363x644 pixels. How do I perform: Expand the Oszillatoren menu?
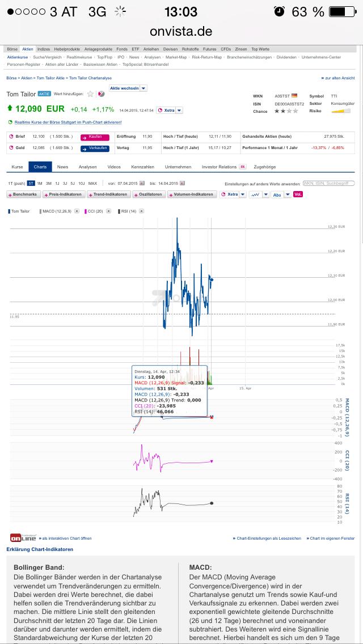(x=149, y=194)
